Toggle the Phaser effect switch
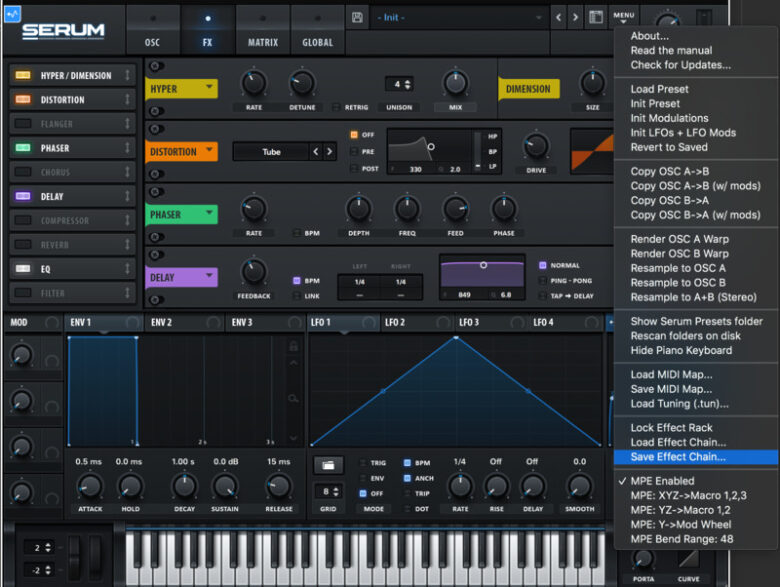The width and height of the screenshot is (780, 587). point(23,148)
